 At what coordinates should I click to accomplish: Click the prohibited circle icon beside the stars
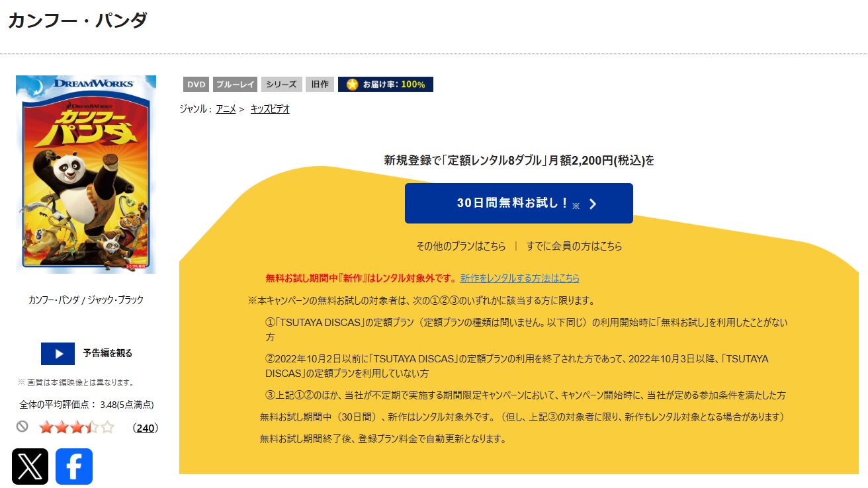click(22, 427)
